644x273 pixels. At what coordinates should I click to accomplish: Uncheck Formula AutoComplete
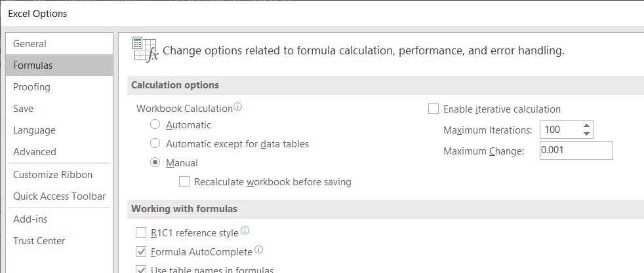[x=141, y=251]
